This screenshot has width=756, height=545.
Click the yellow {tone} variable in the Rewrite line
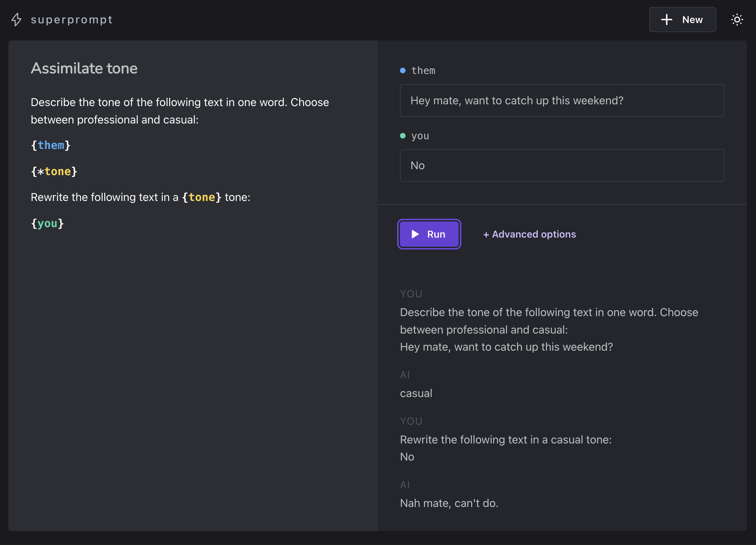202,197
